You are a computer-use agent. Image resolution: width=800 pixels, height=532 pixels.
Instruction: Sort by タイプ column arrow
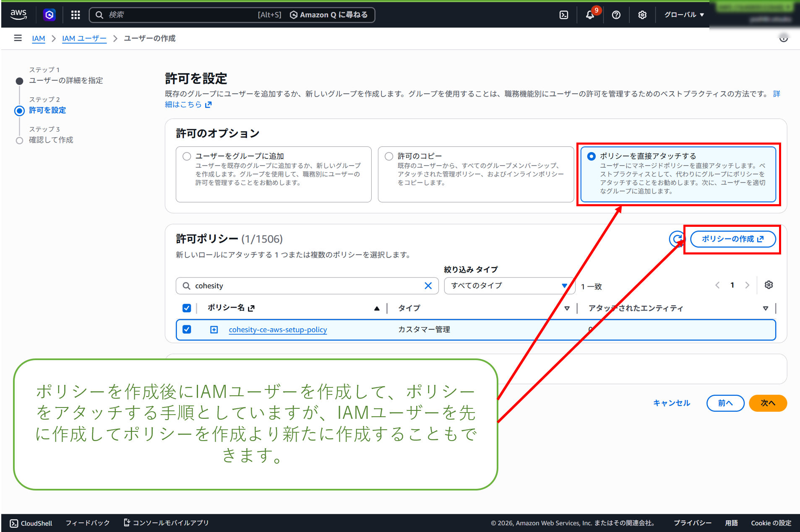[567, 309]
